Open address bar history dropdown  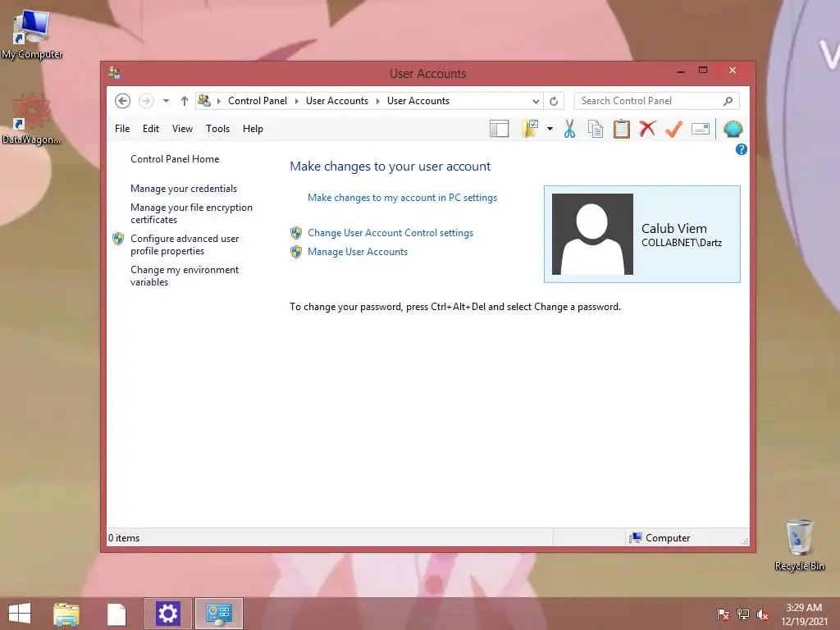tap(535, 101)
